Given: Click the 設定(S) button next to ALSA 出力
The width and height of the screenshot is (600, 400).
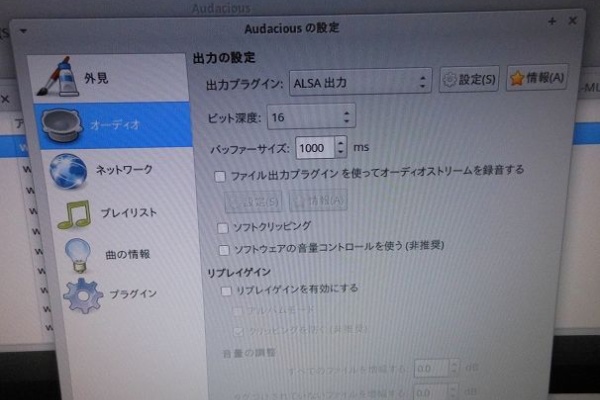Looking at the screenshot, I should (x=469, y=80).
